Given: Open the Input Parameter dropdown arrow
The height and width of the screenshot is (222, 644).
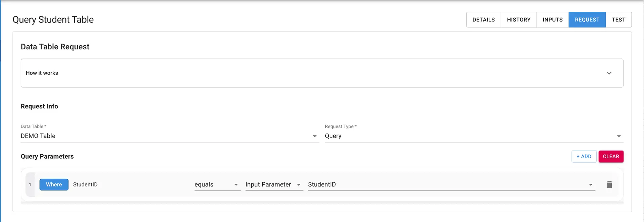Looking at the screenshot, I should pyautogui.click(x=299, y=184).
